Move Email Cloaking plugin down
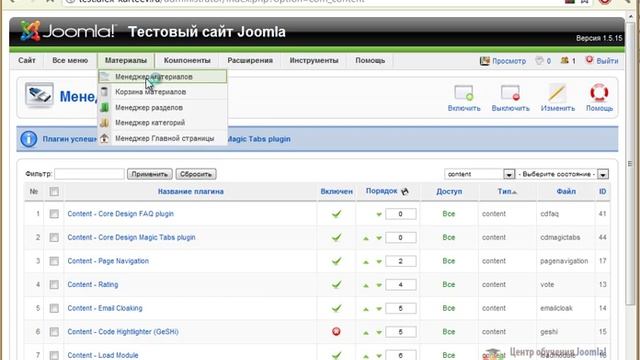Screen dimensions: 640x360 coord(379,309)
